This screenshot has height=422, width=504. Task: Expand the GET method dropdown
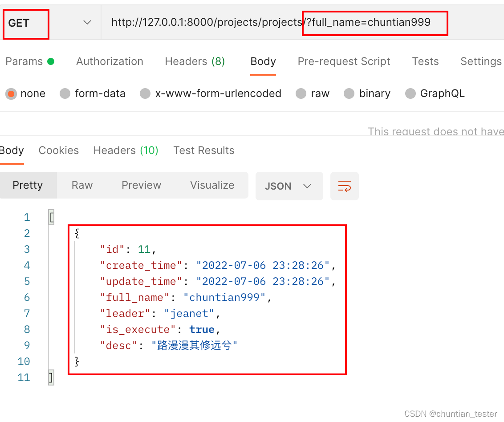point(87,22)
